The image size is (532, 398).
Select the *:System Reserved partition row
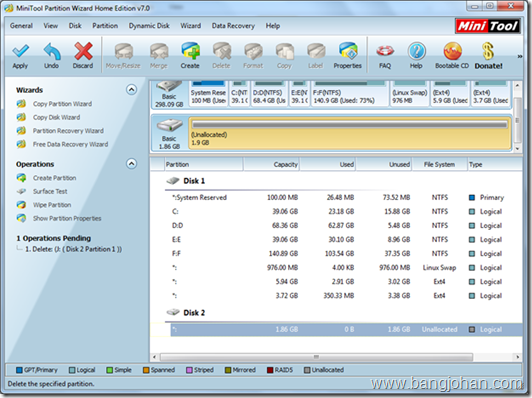click(346, 197)
